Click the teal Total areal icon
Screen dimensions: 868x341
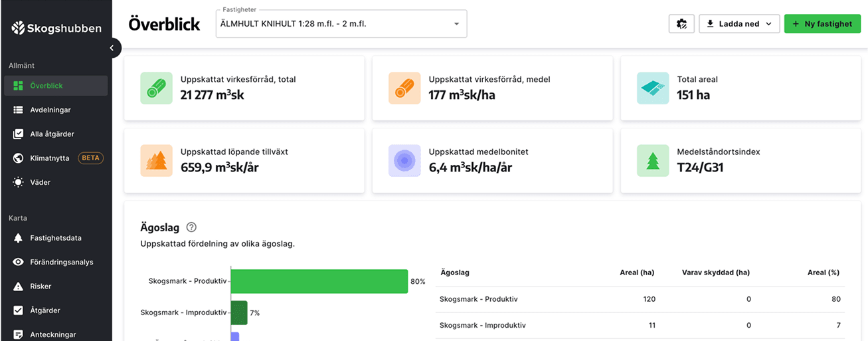point(653,88)
